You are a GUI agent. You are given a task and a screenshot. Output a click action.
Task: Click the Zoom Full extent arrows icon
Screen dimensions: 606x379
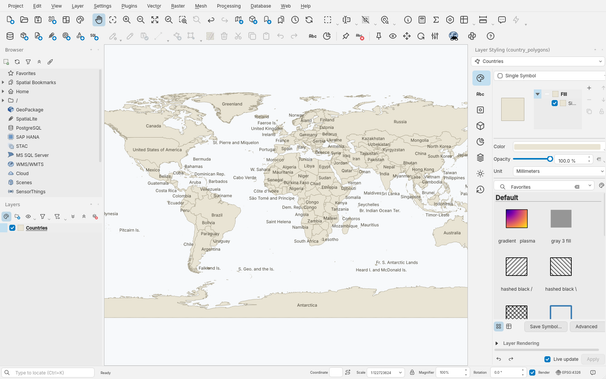pyautogui.click(x=155, y=20)
